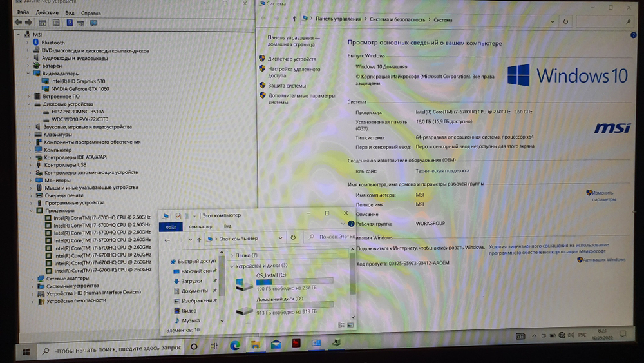Open File Explorer from taskbar

(255, 344)
